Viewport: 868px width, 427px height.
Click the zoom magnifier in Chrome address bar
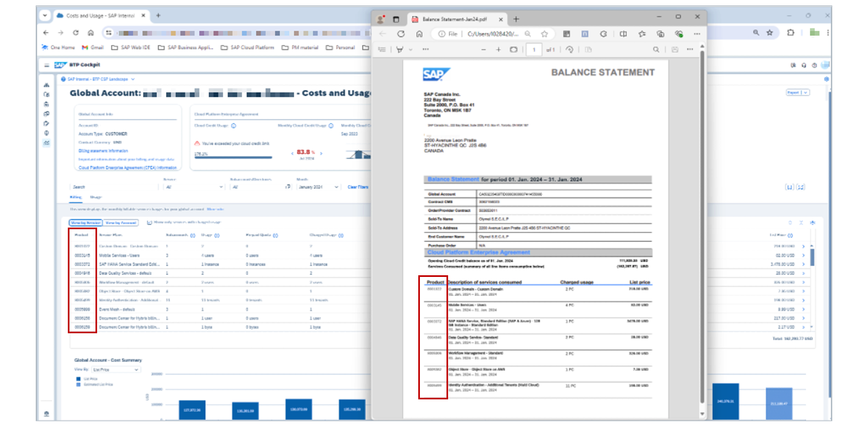(756, 33)
